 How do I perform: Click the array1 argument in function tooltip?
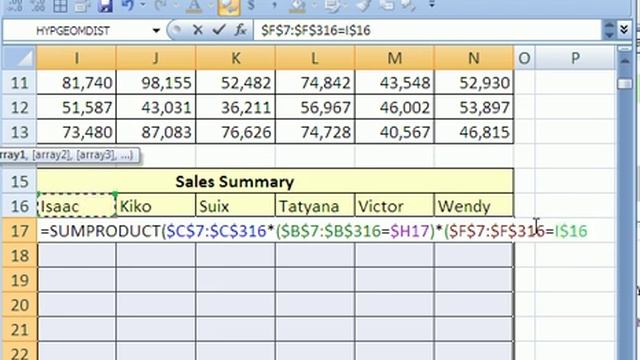(x=13, y=155)
